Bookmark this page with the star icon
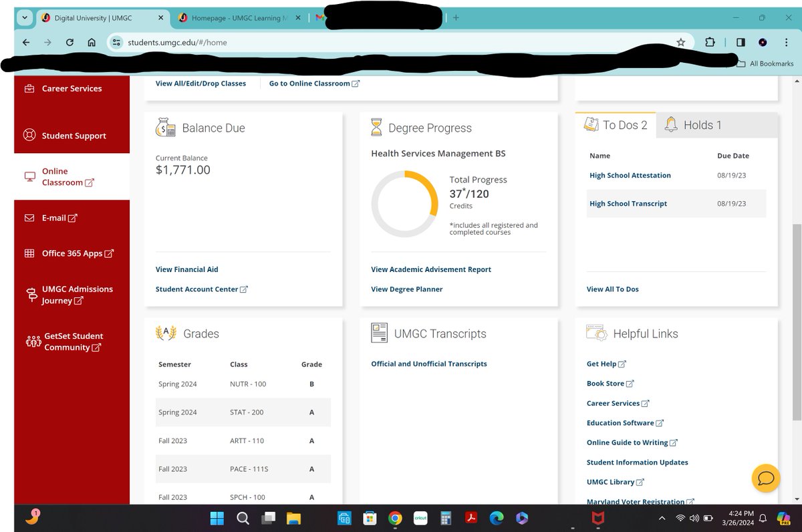 click(681, 42)
